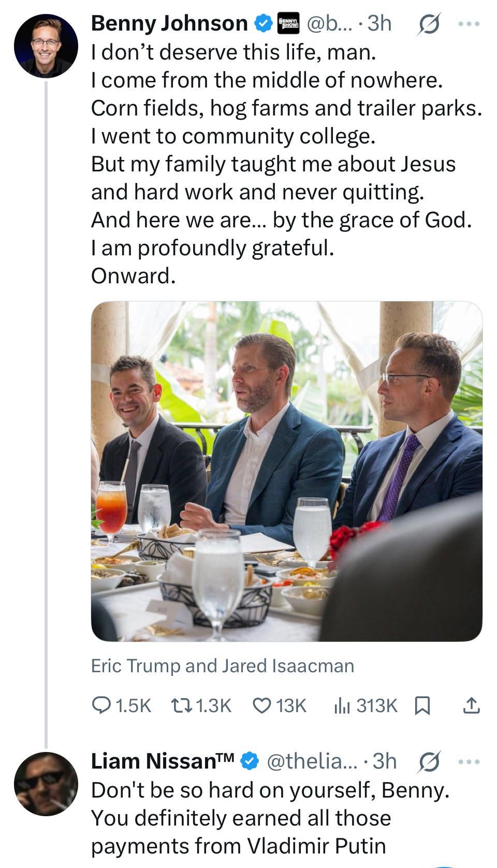
Task: Tap the Benny Show affiliation badge
Action: tap(288, 23)
